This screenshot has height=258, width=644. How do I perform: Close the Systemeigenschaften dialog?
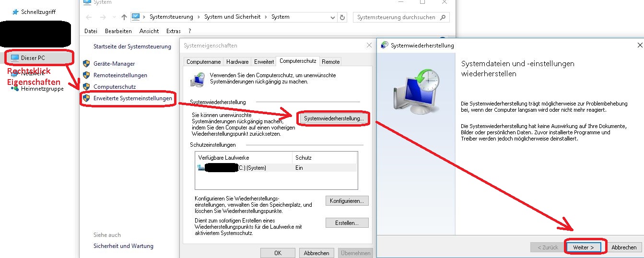point(369,46)
